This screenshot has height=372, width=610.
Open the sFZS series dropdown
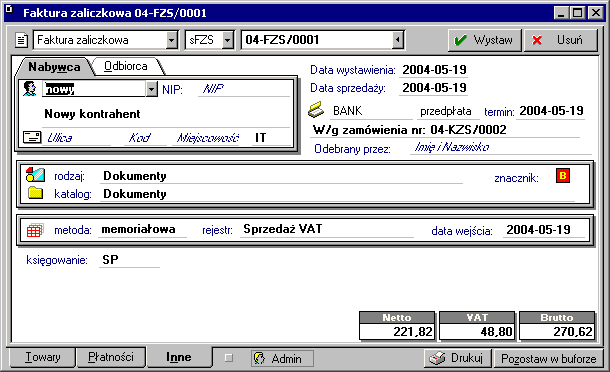228,40
